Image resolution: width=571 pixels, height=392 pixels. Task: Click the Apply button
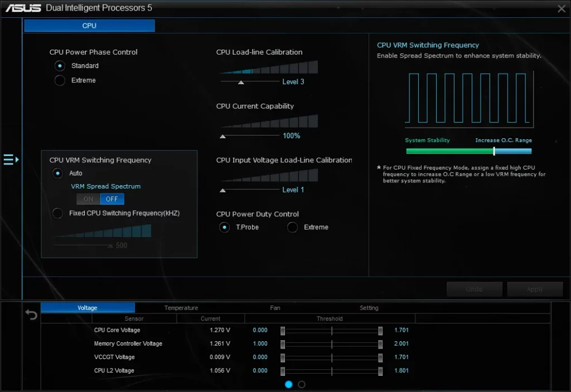[x=535, y=289]
